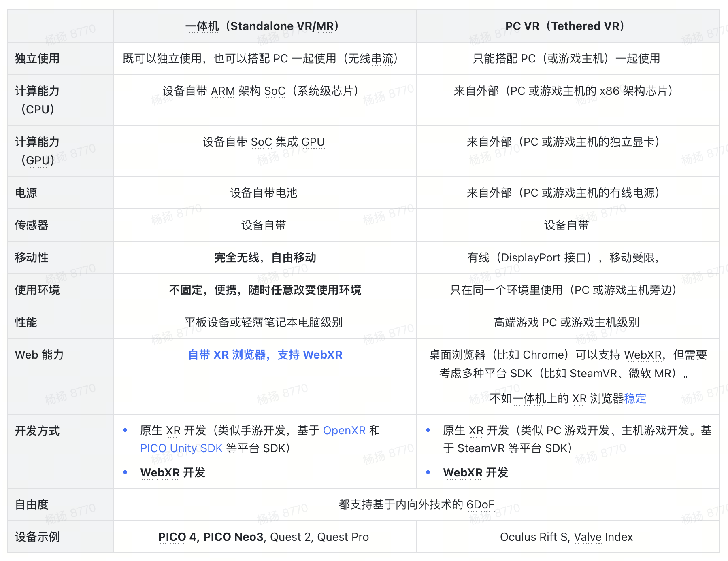Click the underlined GPU abbreviation
The width and height of the screenshot is (728, 561).
314,142
